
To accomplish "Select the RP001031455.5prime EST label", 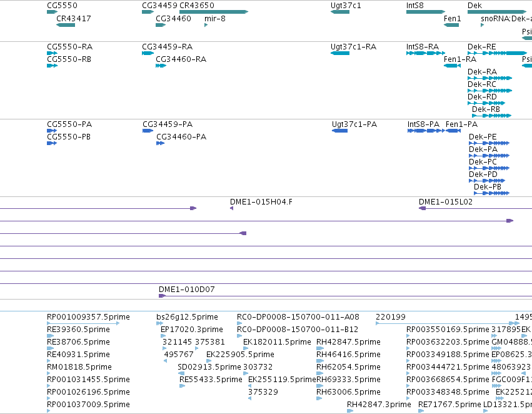I will (x=89, y=380).
